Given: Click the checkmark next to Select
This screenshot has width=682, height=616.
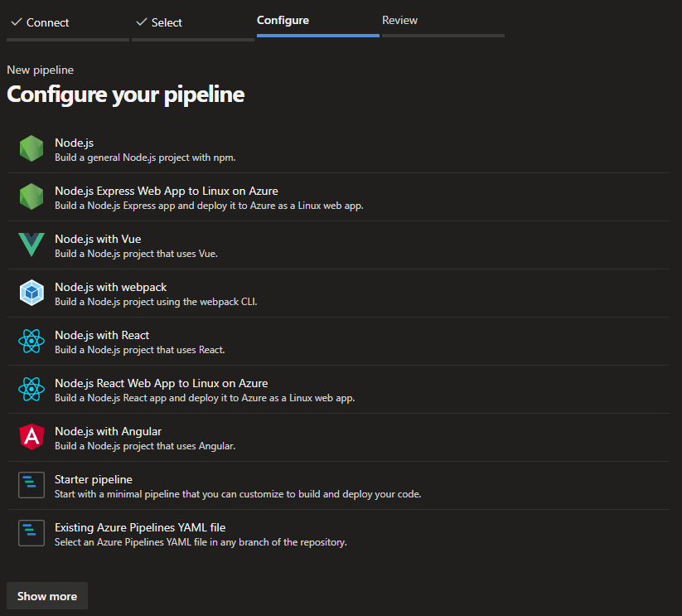Looking at the screenshot, I should (142, 22).
